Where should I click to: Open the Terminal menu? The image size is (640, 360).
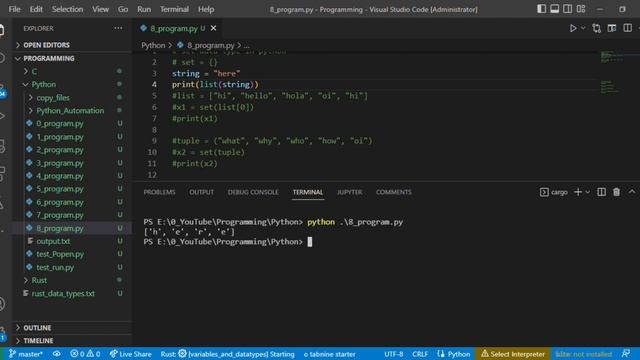pyautogui.click(x=174, y=9)
